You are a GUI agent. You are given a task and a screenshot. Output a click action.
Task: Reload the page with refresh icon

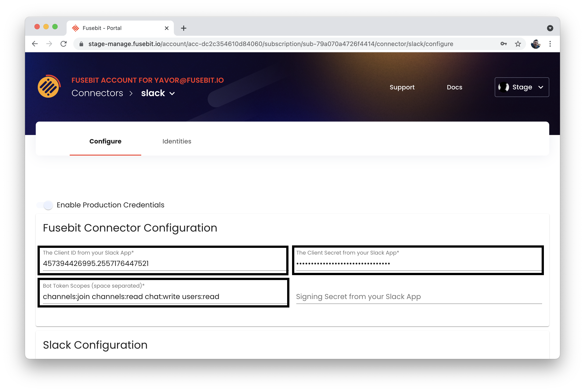point(64,44)
